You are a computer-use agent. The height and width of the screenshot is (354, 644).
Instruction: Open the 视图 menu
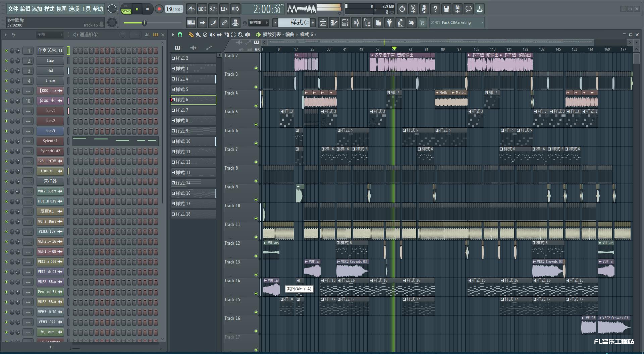[x=61, y=9]
